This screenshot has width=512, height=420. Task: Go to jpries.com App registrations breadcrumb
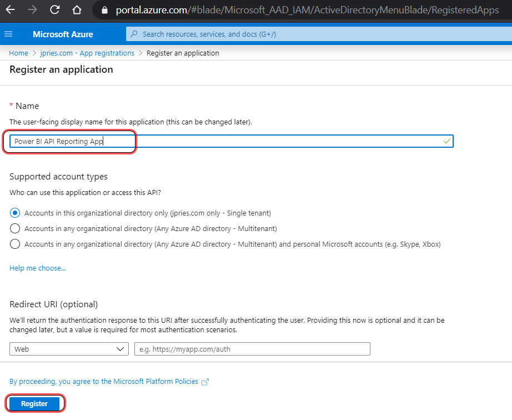87,53
